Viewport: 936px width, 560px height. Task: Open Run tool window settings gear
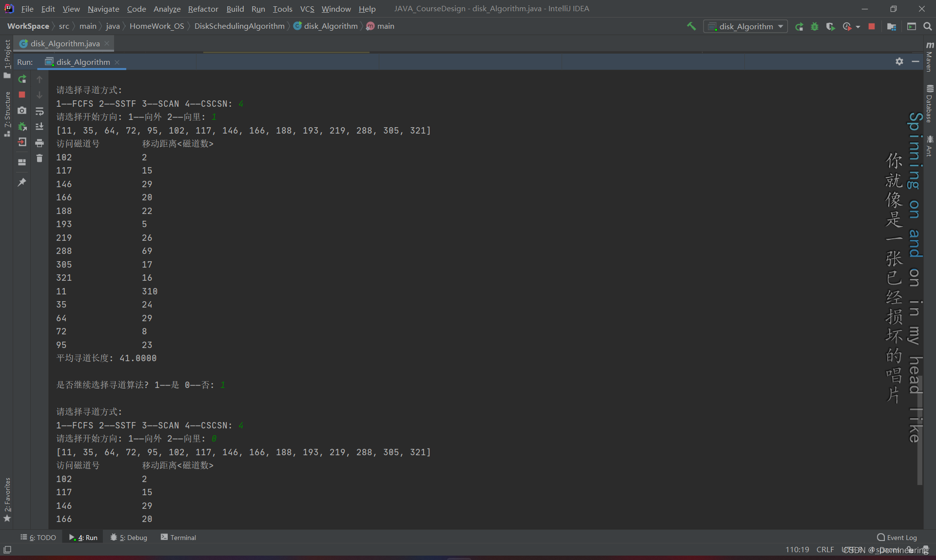[899, 61]
